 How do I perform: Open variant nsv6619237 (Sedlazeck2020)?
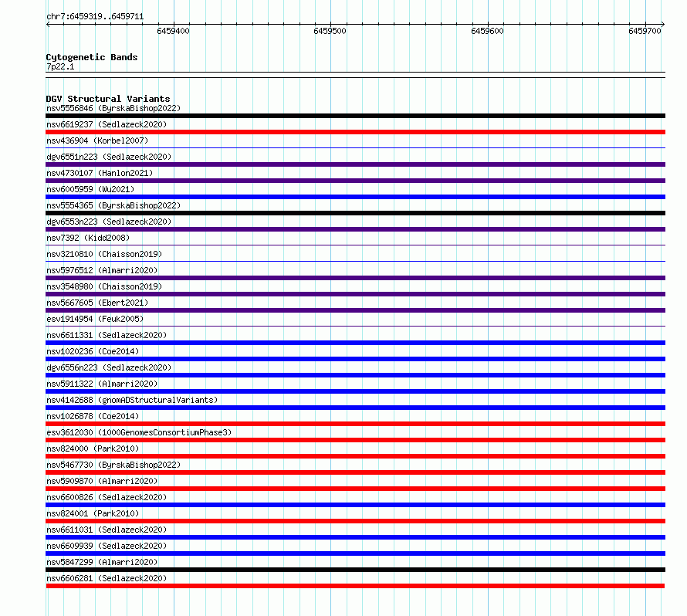[107, 124]
